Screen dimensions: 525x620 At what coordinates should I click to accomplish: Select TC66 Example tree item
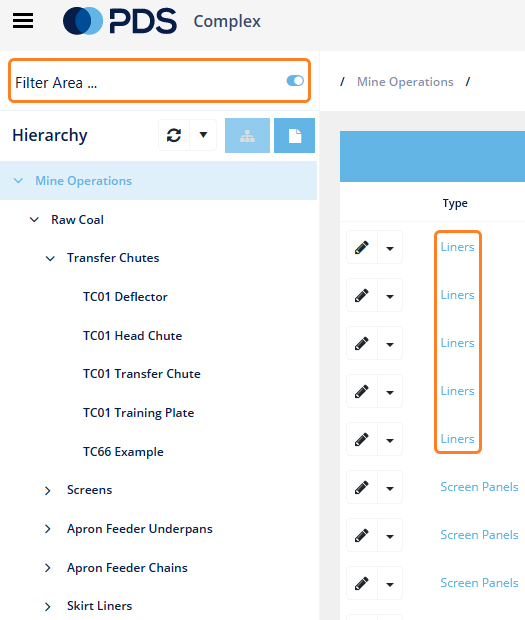[x=123, y=452]
